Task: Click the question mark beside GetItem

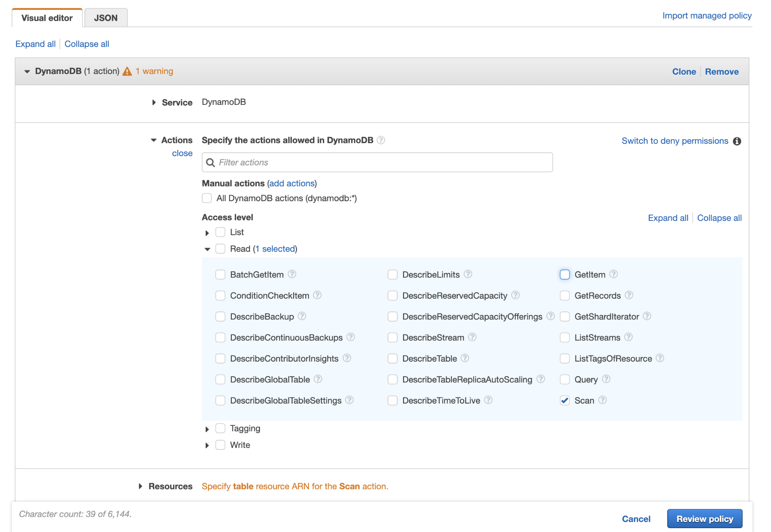Action: [x=613, y=274]
